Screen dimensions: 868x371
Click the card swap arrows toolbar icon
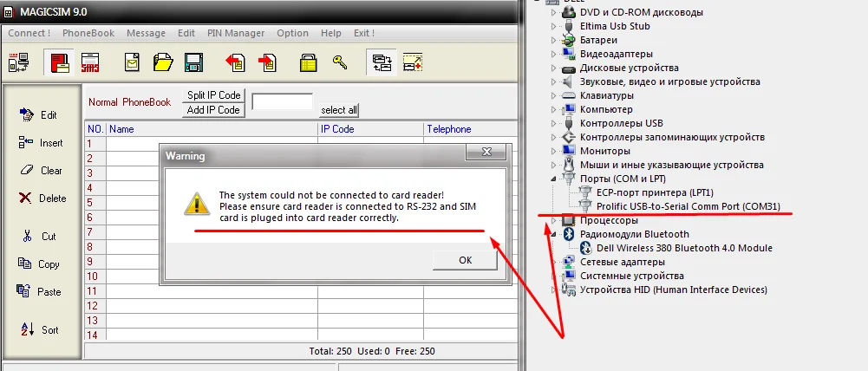point(382,62)
